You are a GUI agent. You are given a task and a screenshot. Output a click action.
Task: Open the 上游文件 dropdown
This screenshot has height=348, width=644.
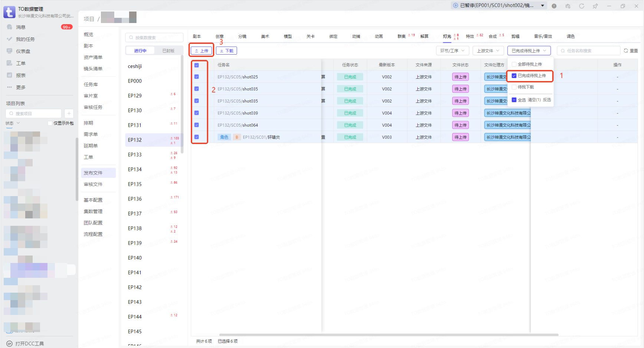(x=488, y=51)
